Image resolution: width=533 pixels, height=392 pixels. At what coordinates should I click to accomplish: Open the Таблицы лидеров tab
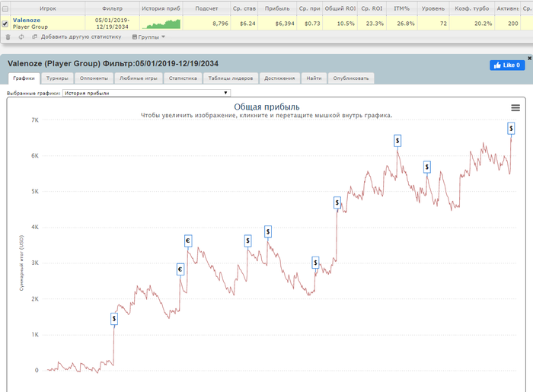[x=231, y=78]
